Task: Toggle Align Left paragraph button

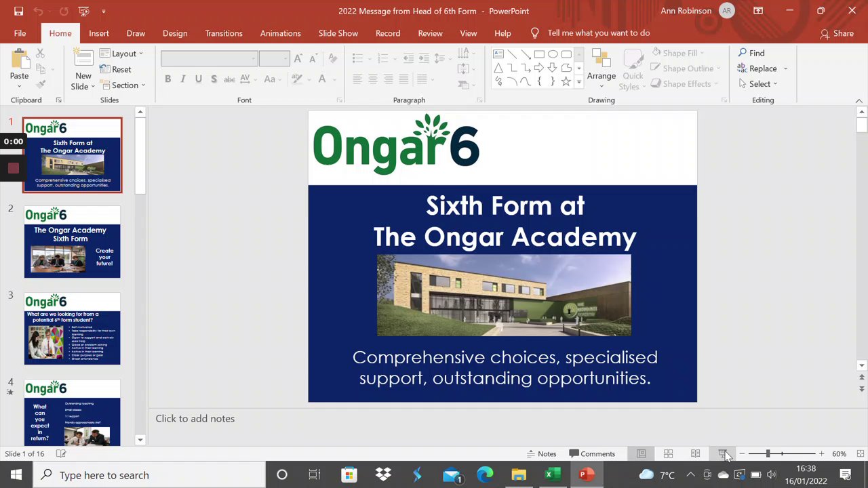Action: pyautogui.click(x=357, y=79)
